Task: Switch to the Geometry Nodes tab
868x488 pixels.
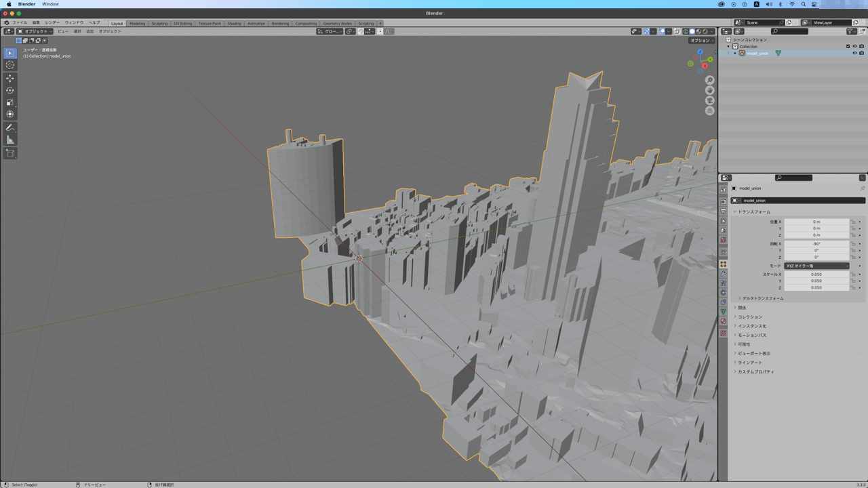Action: coord(337,23)
